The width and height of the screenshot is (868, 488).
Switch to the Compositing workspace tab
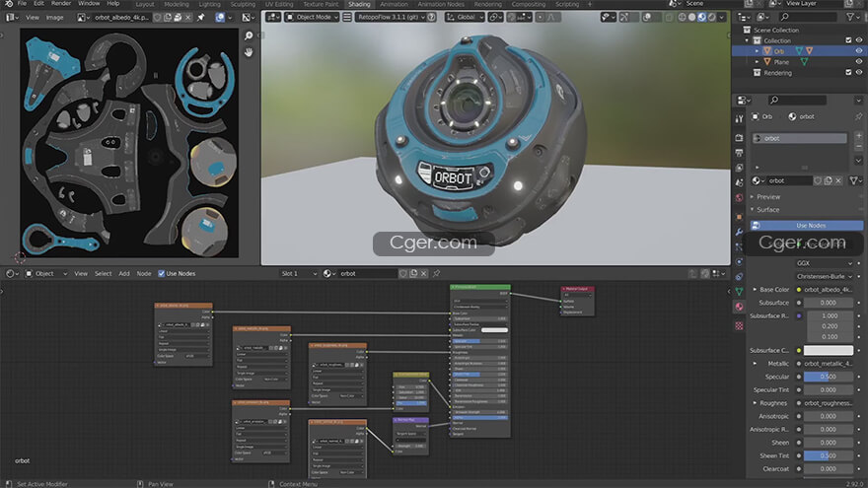[x=528, y=4]
